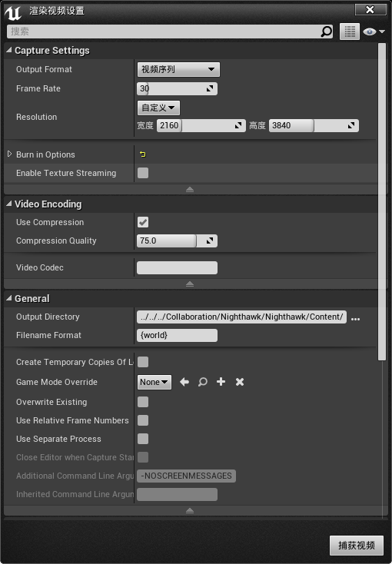This screenshot has width=392, height=564.
Task: Click the width value field 2160
Action: (201, 125)
